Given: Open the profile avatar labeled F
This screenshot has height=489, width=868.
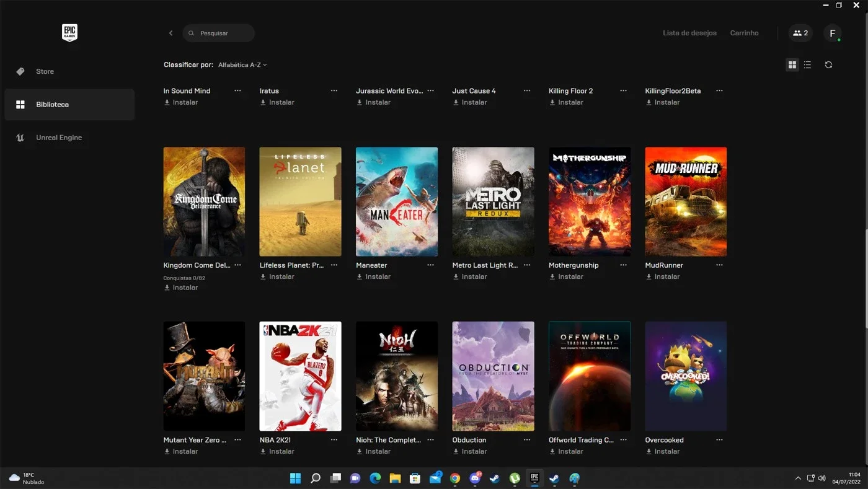Looking at the screenshot, I should pos(833,33).
